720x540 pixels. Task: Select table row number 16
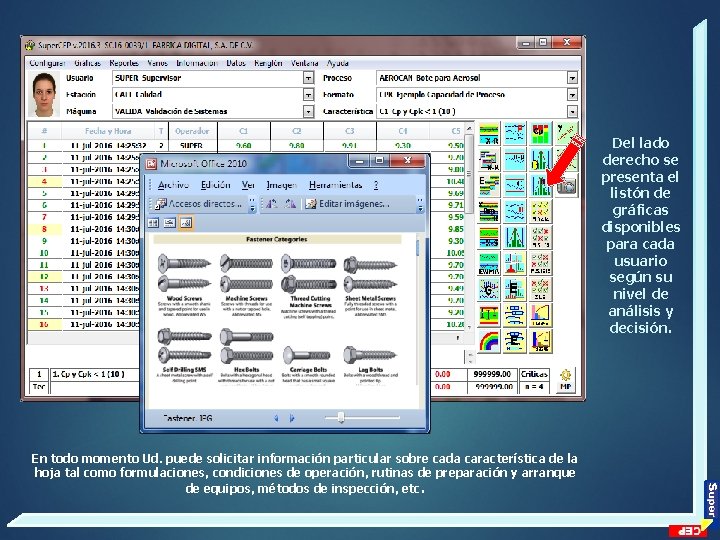(45, 325)
